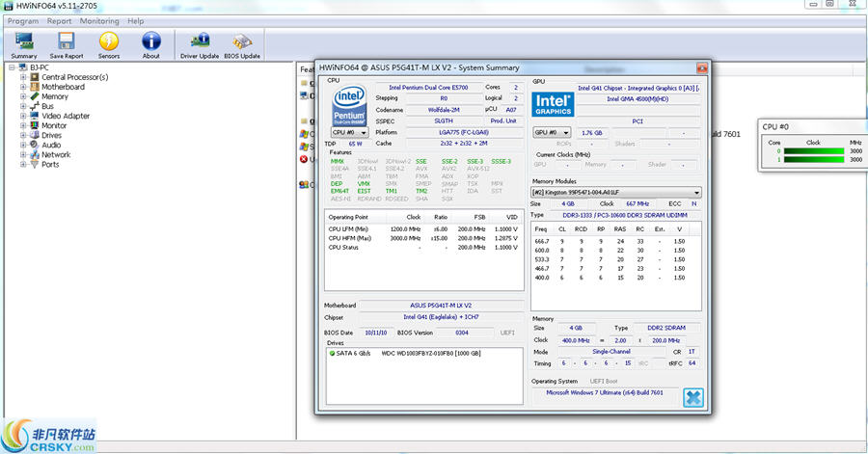Click the Wolfdale-2M codename field

coord(444,110)
